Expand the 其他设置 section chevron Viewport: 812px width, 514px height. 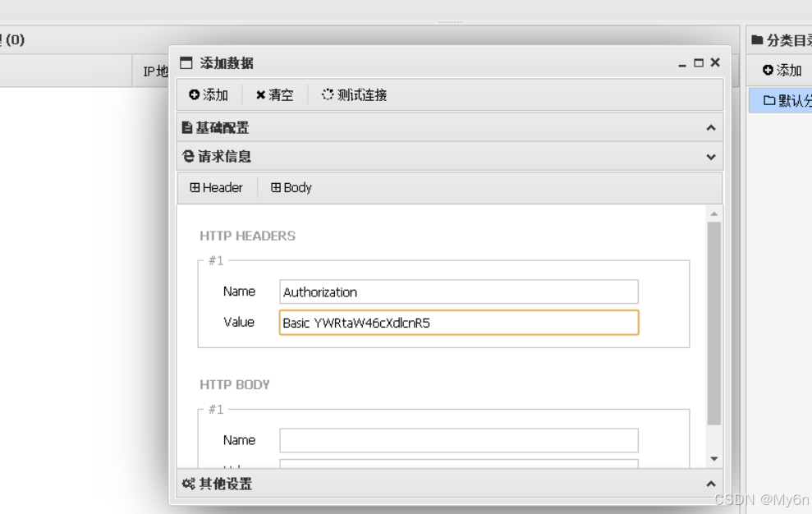(711, 484)
